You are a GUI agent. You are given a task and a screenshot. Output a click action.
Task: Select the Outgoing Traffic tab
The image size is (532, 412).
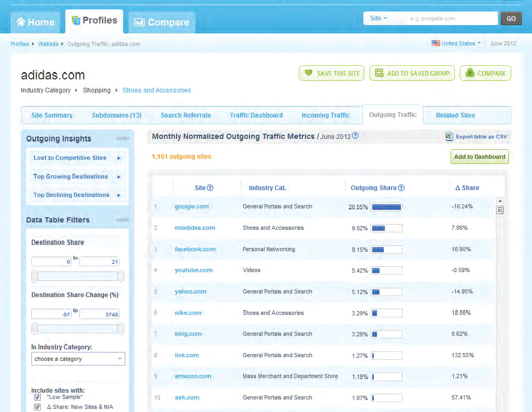coord(393,115)
